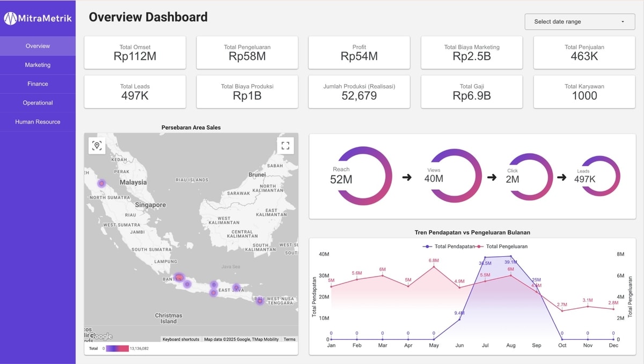
Task: Click the map Terms link
Action: tap(289, 339)
